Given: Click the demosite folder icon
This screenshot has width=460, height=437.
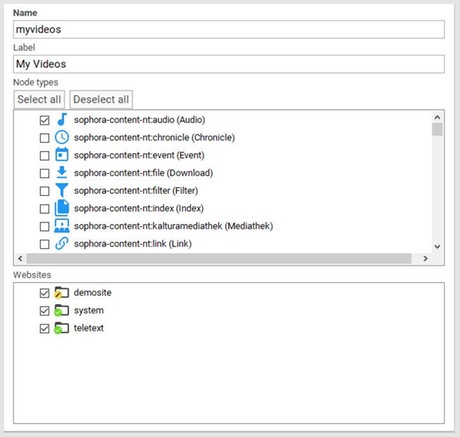Looking at the screenshot, I should [x=62, y=292].
